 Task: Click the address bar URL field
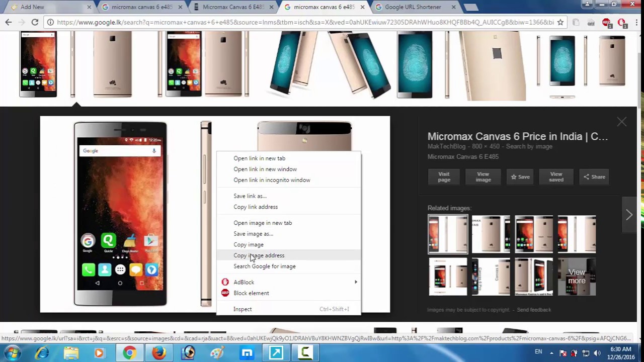pos(305,22)
